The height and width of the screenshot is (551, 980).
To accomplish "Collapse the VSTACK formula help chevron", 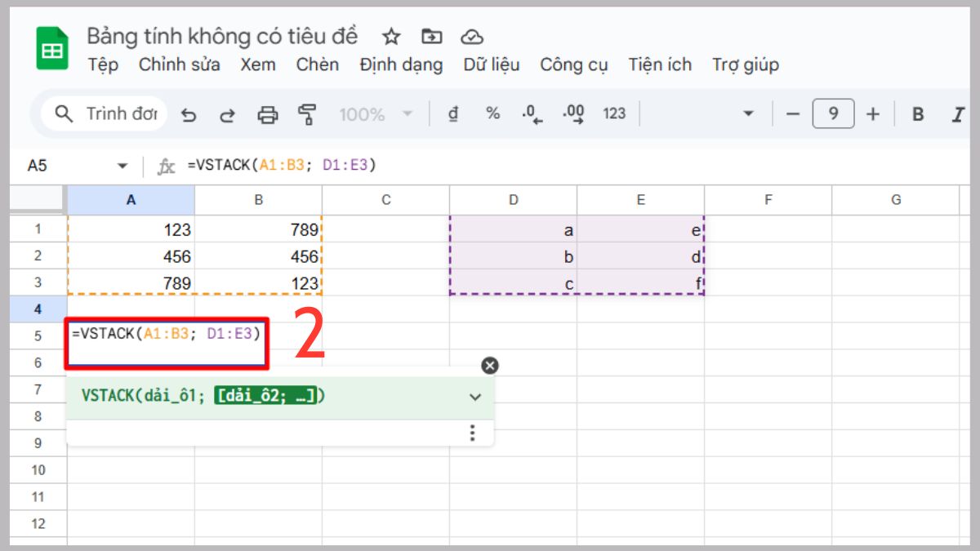I will [474, 398].
